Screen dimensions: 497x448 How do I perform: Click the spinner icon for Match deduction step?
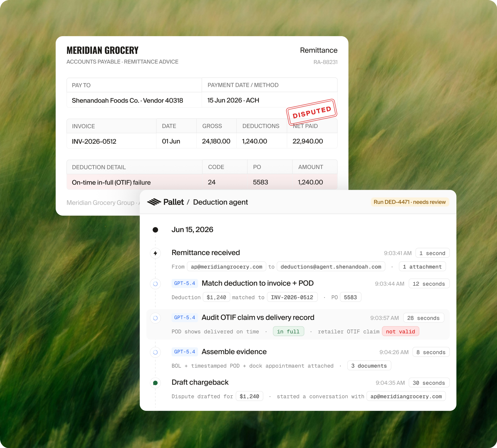pos(155,284)
